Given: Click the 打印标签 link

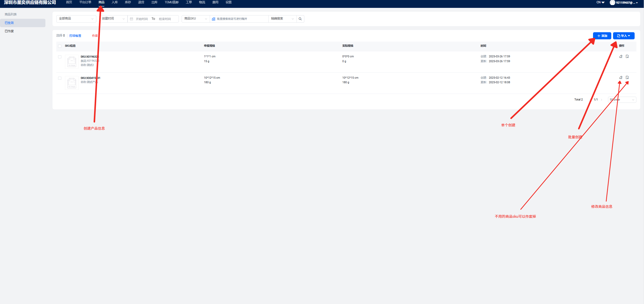Looking at the screenshot, I should pyautogui.click(x=75, y=36).
